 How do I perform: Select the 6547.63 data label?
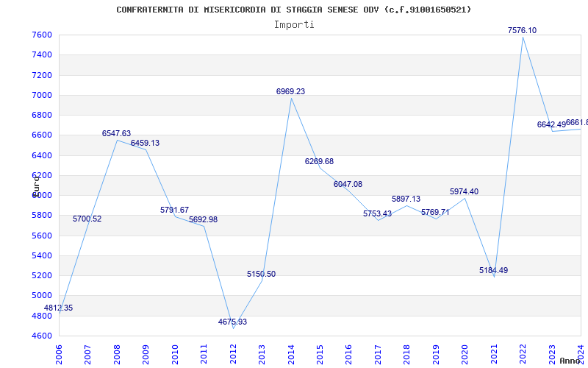[x=116, y=133]
